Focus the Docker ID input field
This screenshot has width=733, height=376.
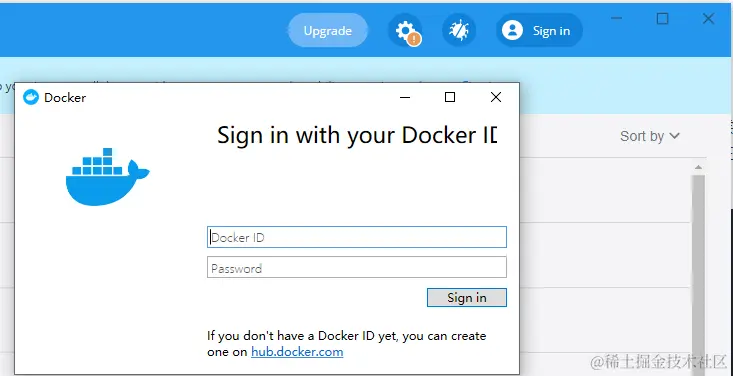point(357,237)
